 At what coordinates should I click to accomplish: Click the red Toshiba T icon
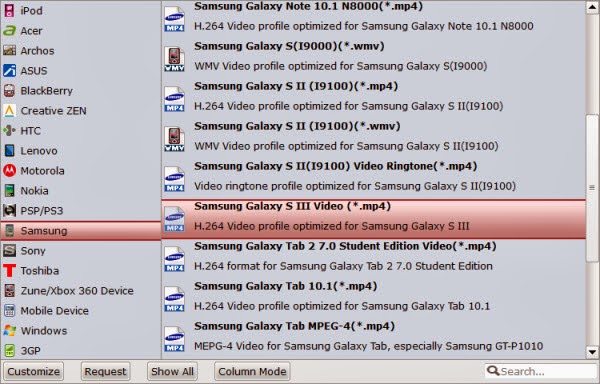(9, 270)
